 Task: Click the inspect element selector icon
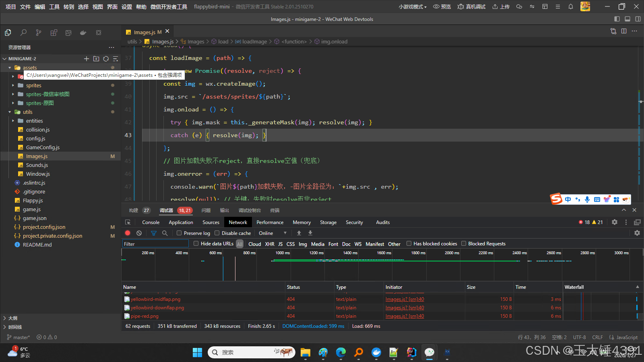click(x=128, y=222)
